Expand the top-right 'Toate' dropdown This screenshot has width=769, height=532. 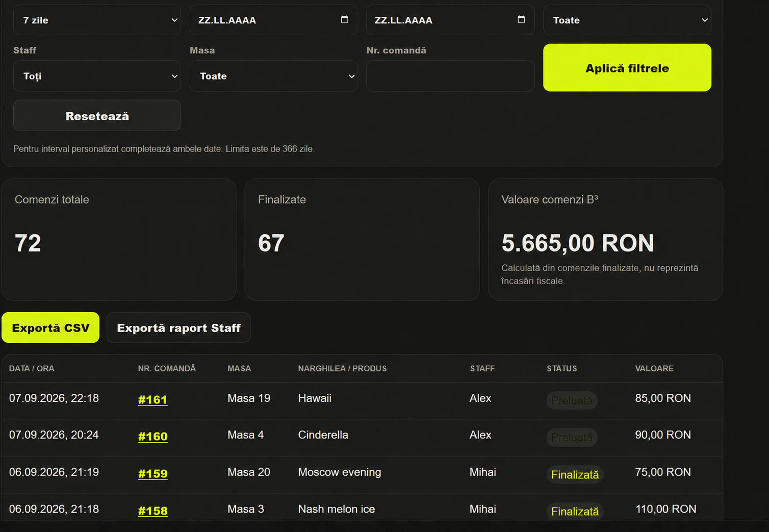[x=627, y=20]
